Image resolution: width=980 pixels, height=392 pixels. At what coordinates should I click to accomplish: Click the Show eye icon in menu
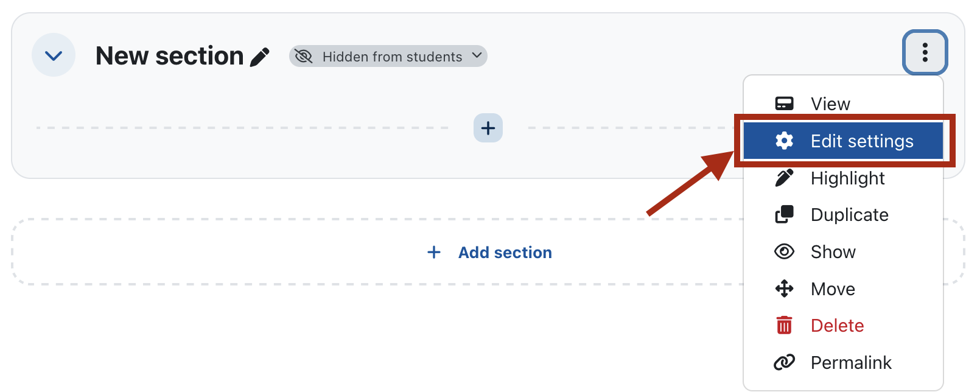point(784,252)
